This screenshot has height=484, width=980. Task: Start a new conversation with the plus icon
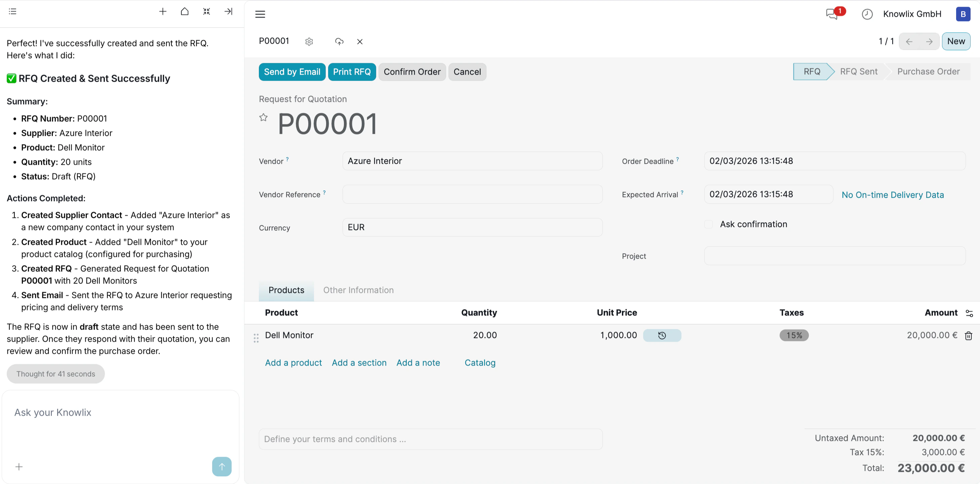[163, 11]
